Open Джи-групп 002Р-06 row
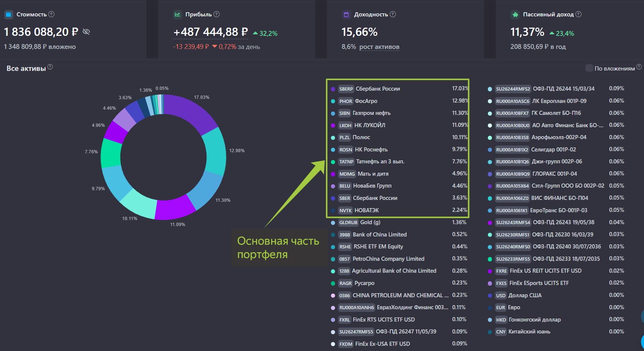The image size is (644, 351). [556, 162]
